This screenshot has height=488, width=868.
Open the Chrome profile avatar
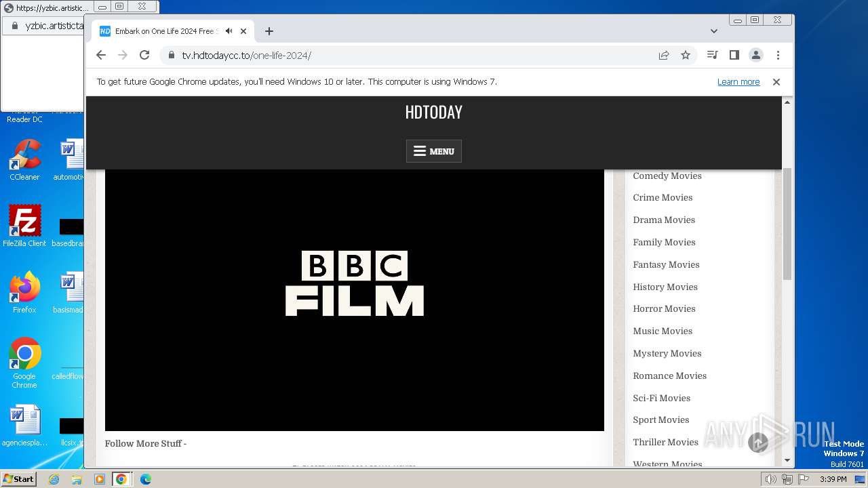755,55
